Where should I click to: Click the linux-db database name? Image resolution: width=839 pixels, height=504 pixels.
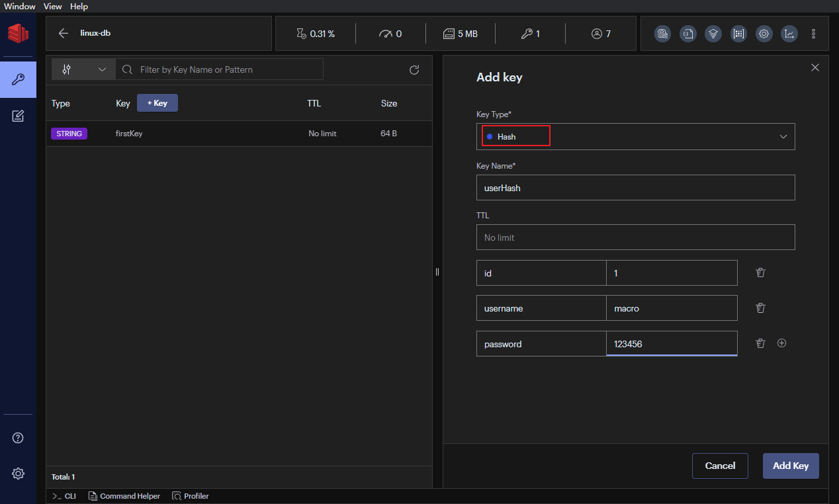point(95,33)
